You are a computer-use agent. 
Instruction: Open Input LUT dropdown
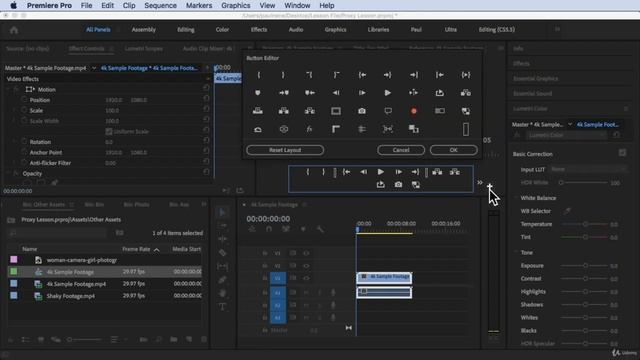(588, 169)
